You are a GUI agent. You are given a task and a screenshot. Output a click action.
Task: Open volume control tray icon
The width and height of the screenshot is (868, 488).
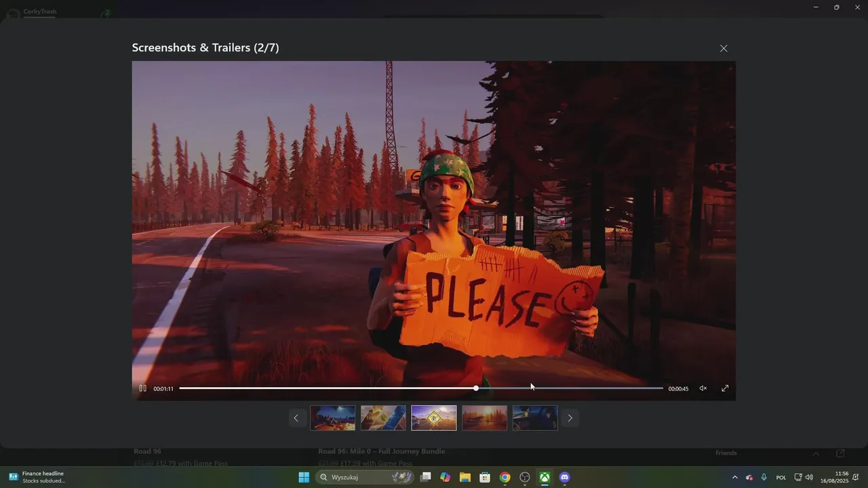tap(809, 477)
